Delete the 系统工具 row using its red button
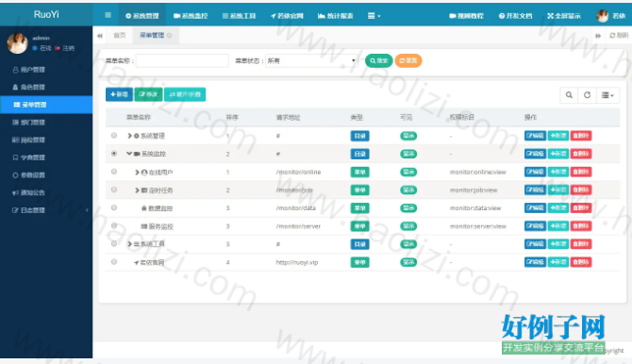 pos(581,243)
